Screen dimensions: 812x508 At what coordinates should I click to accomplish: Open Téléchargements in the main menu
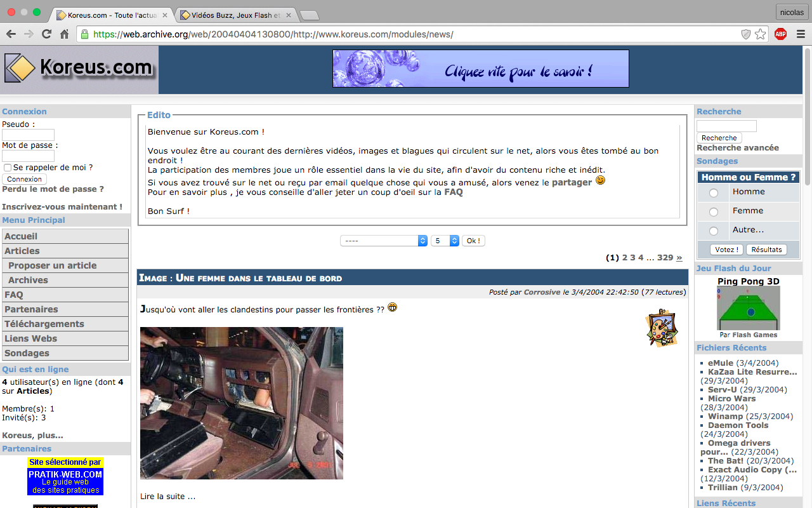point(44,324)
